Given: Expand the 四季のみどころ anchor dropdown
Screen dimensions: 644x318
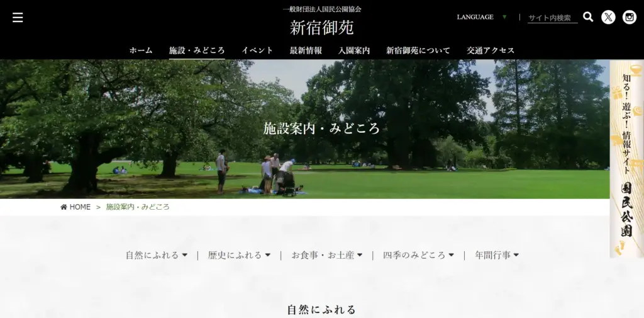Looking at the screenshot, I should coord(418,255).
